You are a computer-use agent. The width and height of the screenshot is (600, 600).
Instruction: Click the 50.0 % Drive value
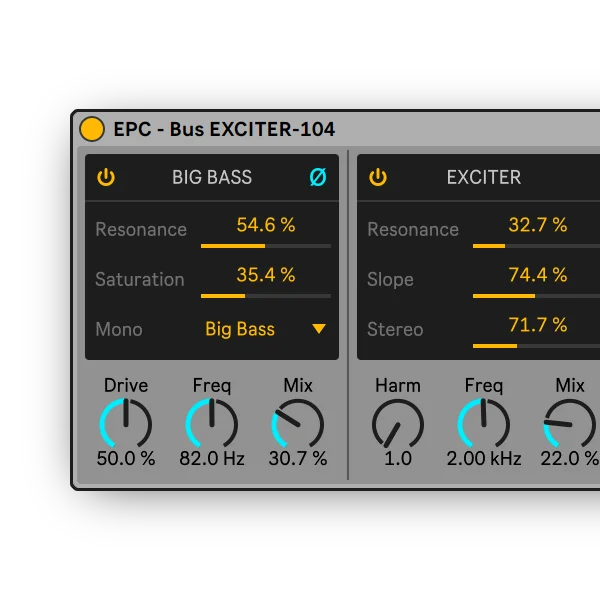coord(126,458)
